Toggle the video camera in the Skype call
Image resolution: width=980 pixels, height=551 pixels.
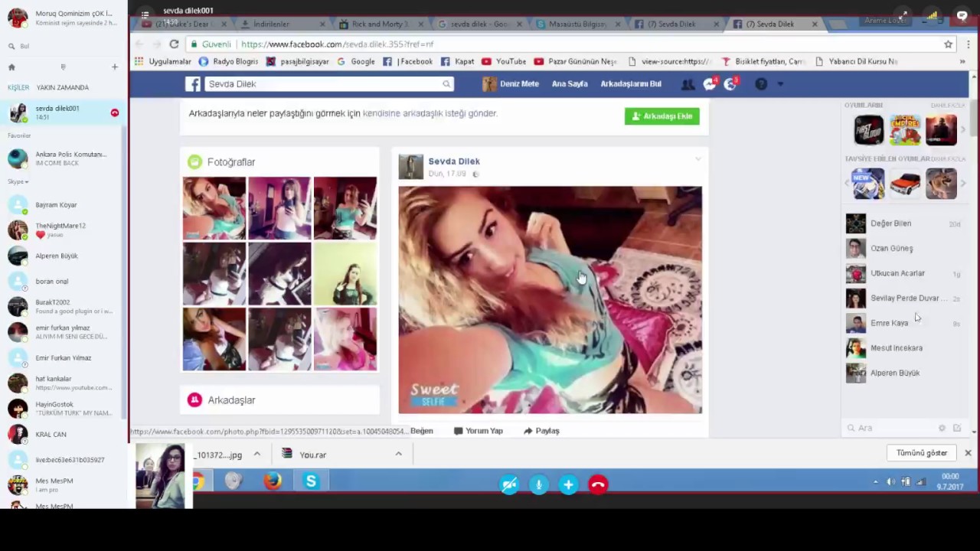509,484
